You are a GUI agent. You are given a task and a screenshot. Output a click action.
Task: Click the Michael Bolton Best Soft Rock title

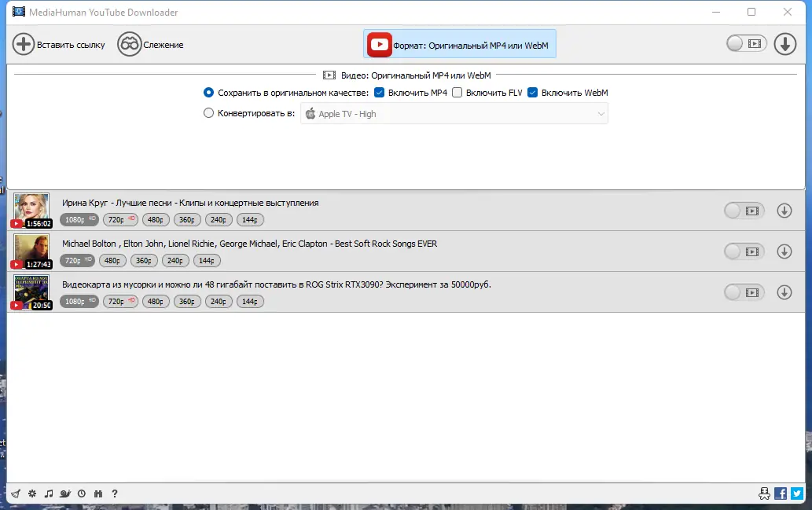pos(250,244)
